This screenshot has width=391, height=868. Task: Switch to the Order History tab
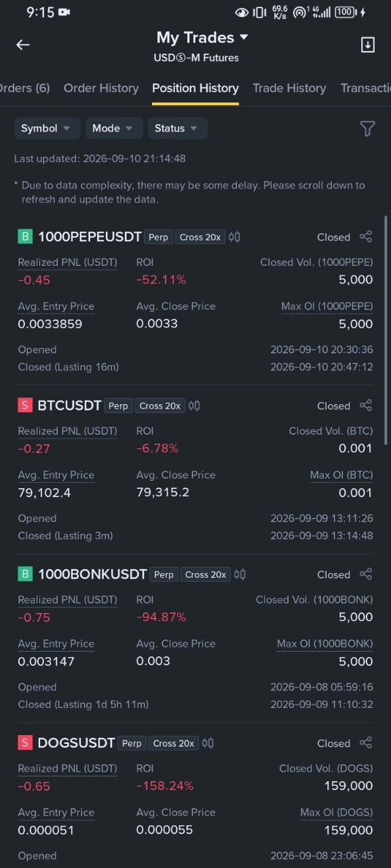point(101,88)
